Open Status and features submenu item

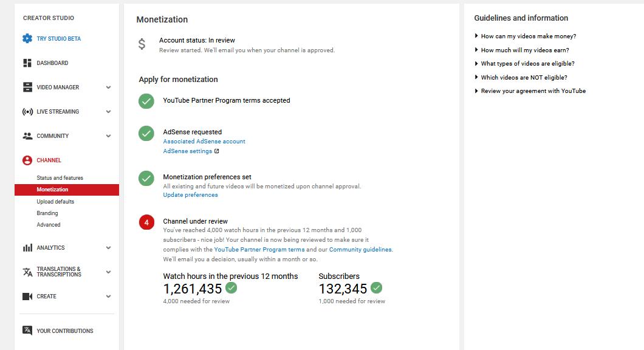60,178
